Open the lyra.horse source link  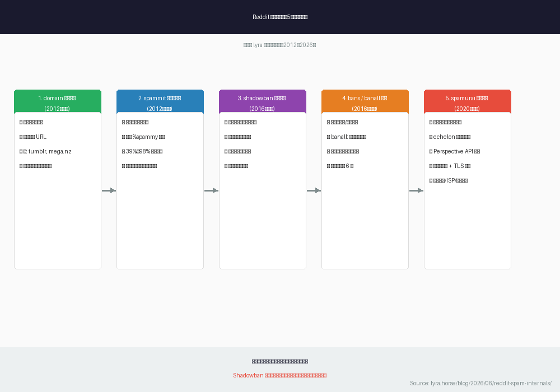pos(480,383)
